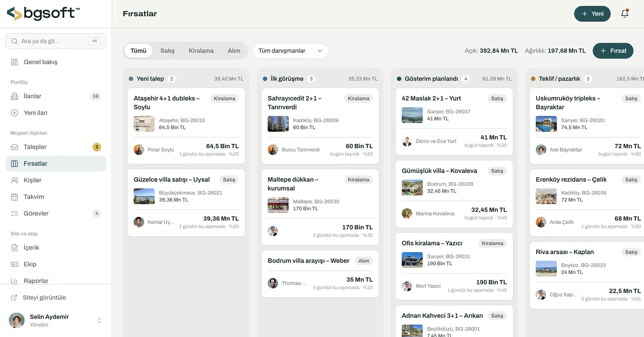This screenshot has width=644, height=337.
Task: Click the Kiralama tag on Ataşehir card
Action: coord(225,99)
